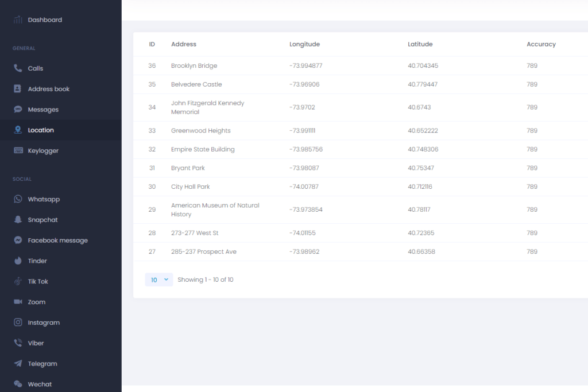Viewport: 588px width, 392px height.
Task: Sort by the Address column header
Action: coord(183,44)
